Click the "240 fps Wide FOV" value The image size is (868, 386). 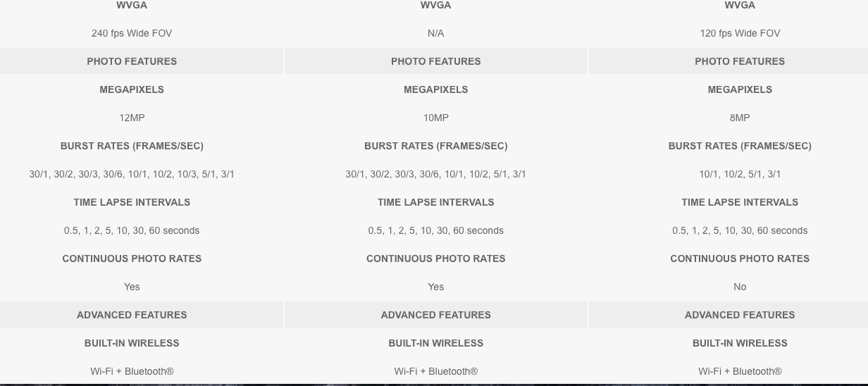(132, 33)
